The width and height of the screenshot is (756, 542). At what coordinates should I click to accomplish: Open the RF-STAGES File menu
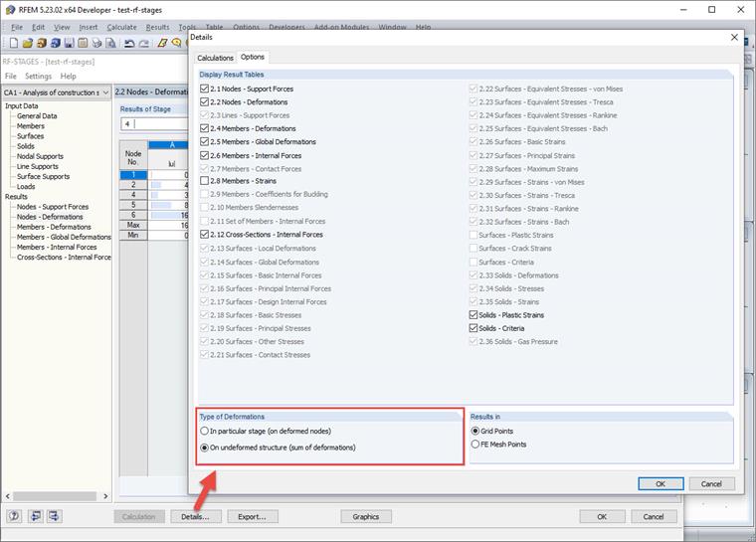[11, 77]
